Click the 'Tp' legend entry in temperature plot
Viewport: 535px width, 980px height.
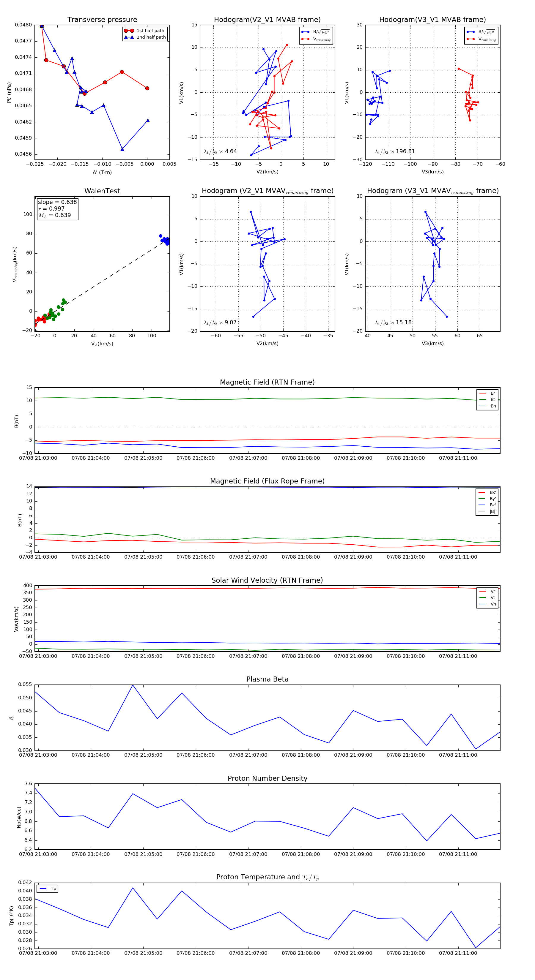pyautogui.click(x=48, y=889)
